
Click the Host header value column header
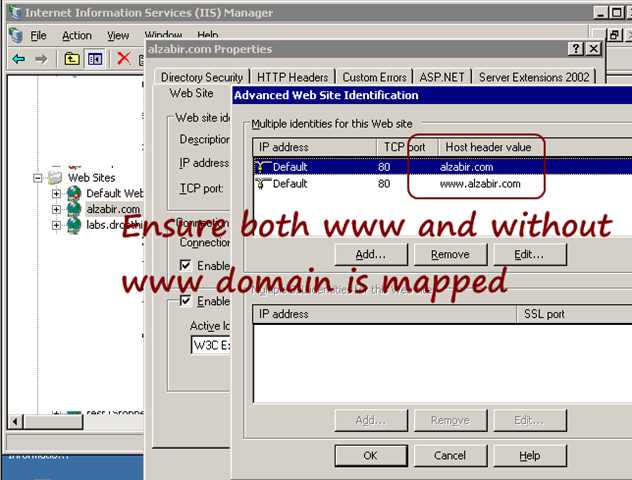tap(534, 147)
